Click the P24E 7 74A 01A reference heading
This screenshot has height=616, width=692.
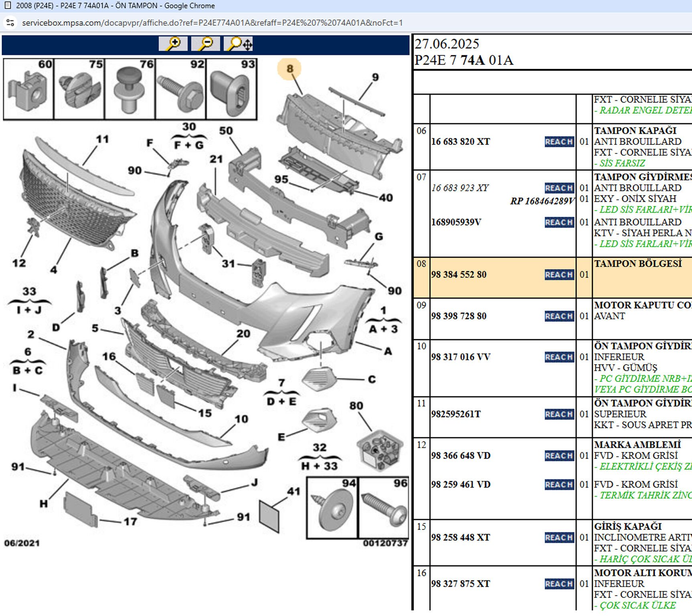(464, 60)
